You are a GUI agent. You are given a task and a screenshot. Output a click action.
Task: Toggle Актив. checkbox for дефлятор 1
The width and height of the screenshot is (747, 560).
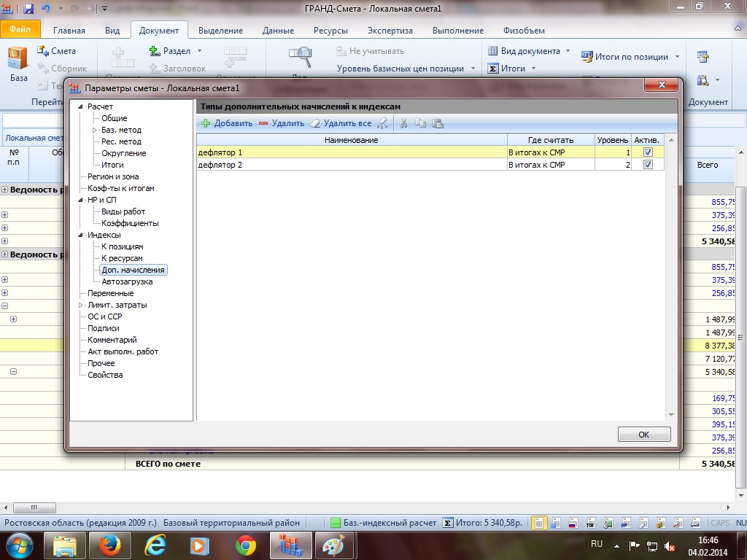[648, 152]
